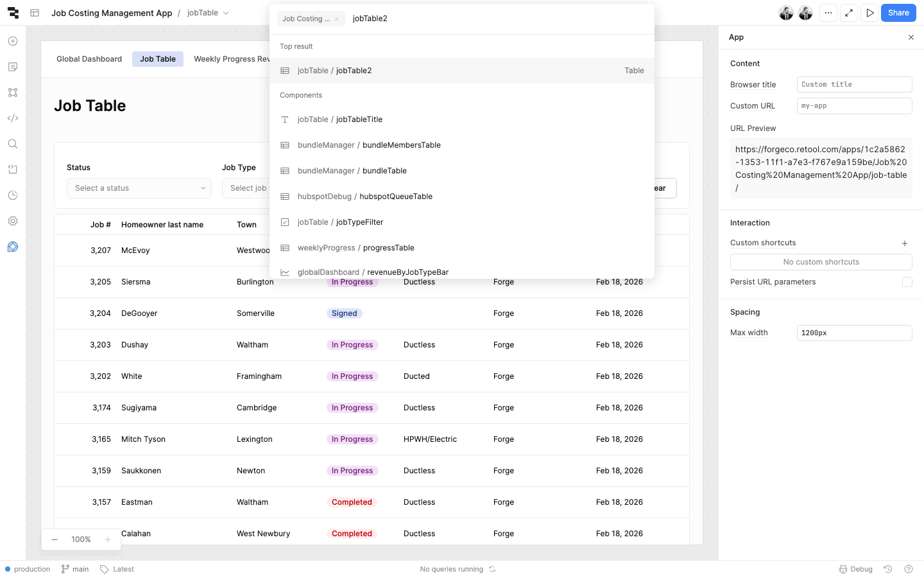Click the blue Share button
924x578 pixels.
pos(898,13)
